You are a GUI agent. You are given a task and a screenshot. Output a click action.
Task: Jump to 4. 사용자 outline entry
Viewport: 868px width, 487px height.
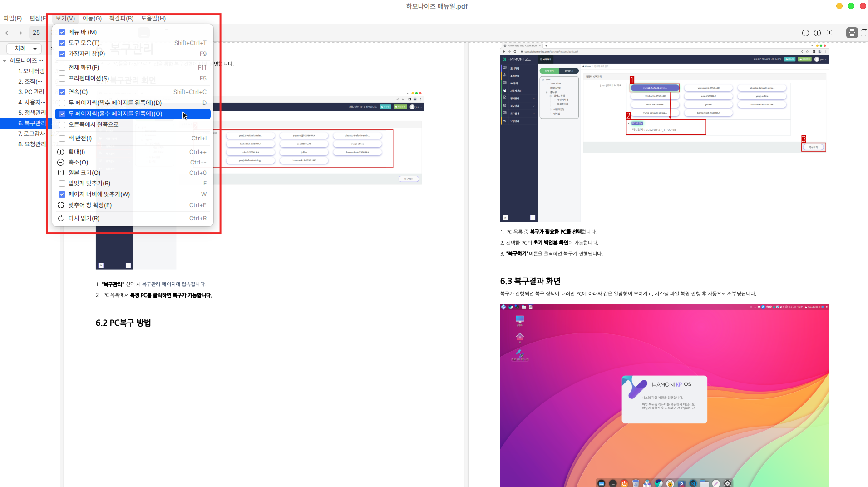(32, 102)
